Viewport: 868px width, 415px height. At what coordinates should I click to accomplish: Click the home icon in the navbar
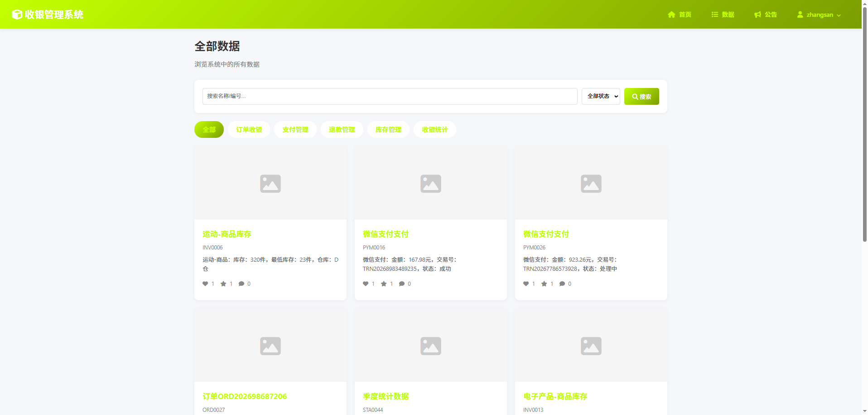coord(671,15)
